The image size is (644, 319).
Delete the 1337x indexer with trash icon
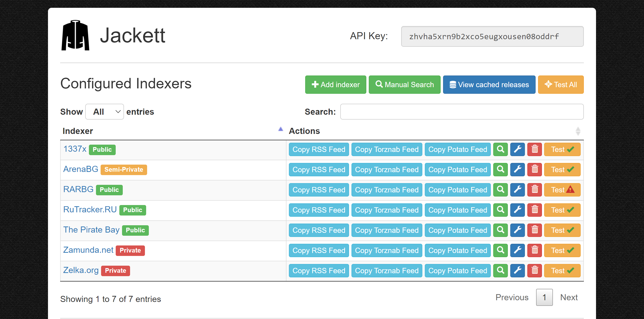coord(534,149)
